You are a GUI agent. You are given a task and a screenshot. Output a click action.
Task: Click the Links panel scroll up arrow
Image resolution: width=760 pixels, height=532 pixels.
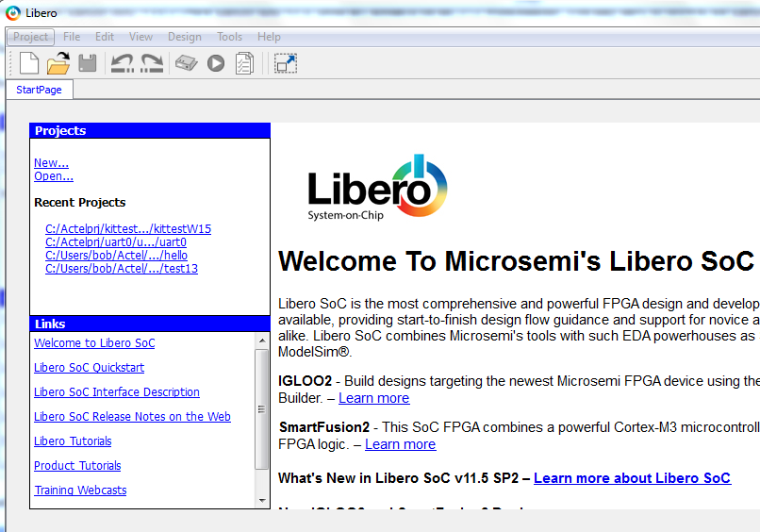point(262,341)
